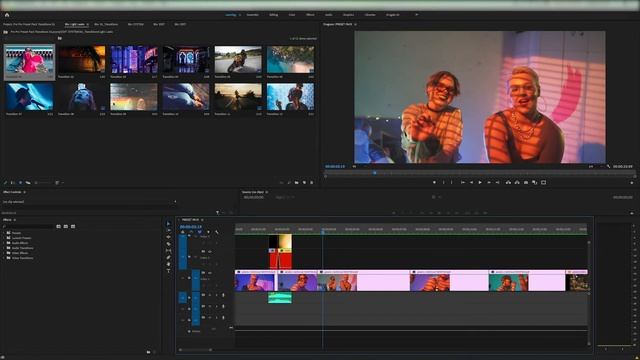Delete selected item with Project trash icon

[312, 182]
